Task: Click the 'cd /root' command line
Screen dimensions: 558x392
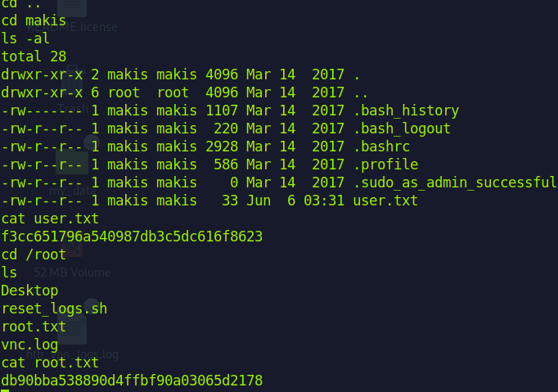Action: (x=34, y=255)
